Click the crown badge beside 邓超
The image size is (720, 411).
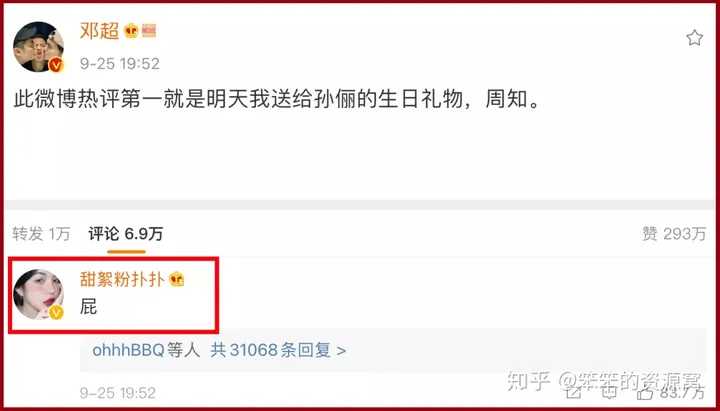click(x=131, y=31)
